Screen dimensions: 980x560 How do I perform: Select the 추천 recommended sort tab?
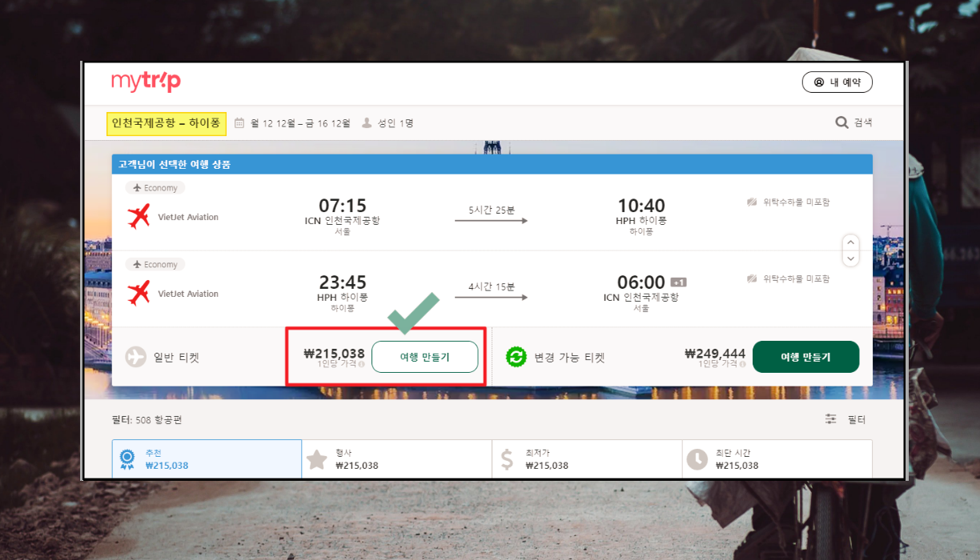pyautogui.click(x=207, y=459)
